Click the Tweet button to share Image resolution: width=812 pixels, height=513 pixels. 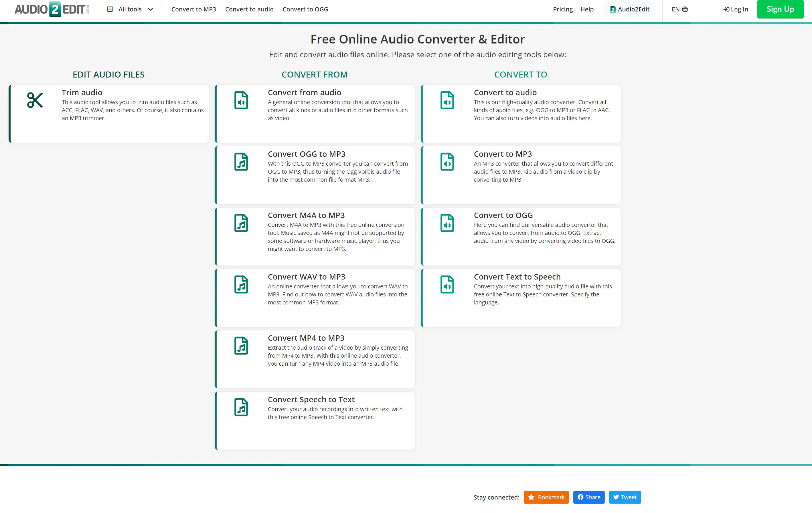point(625,497)
